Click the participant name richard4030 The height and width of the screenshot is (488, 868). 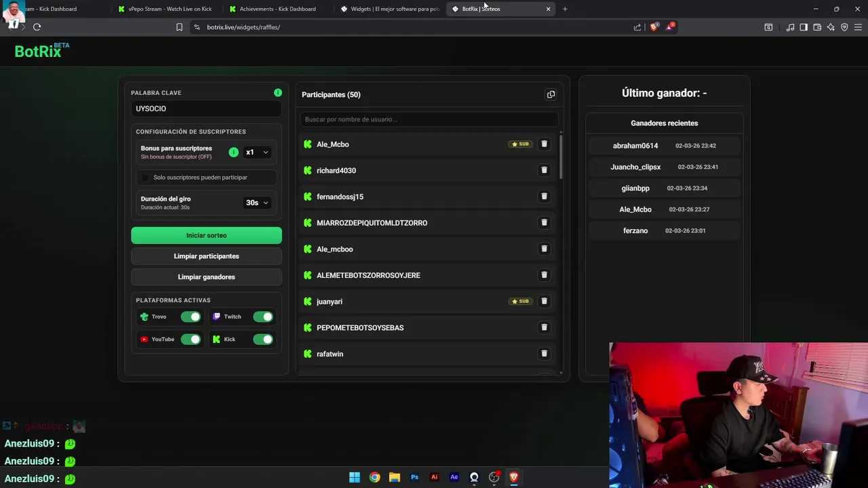coord(336,170)
